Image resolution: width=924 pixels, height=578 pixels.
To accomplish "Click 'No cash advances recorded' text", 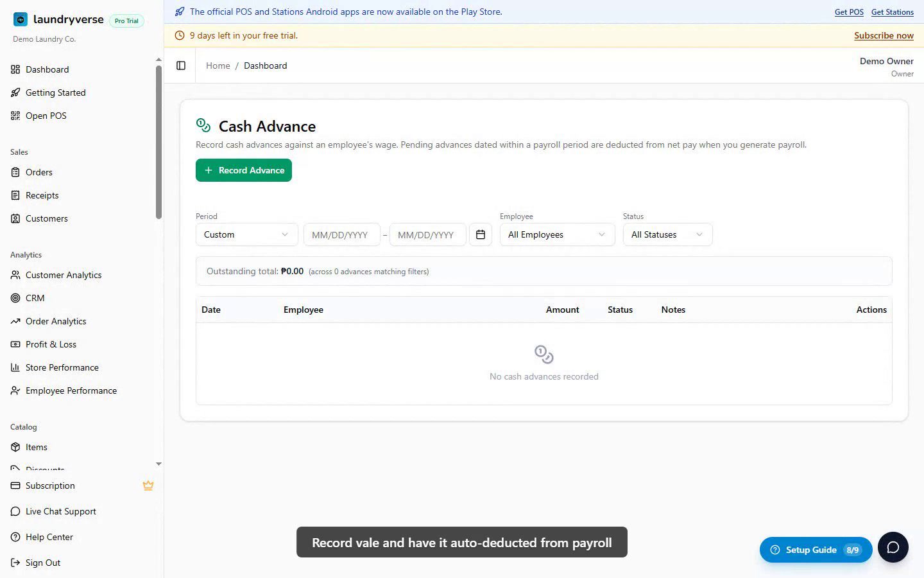I will click(x=544, y=376).
